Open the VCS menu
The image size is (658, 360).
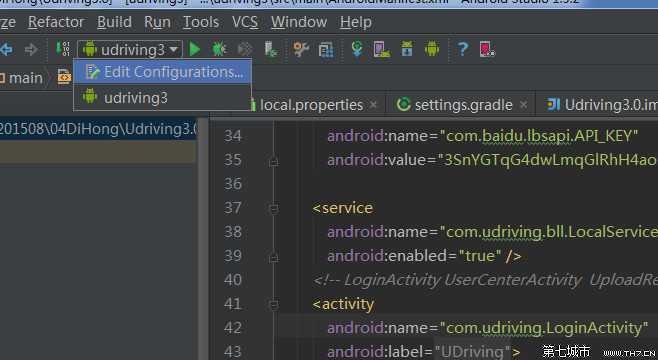[245, 22]
